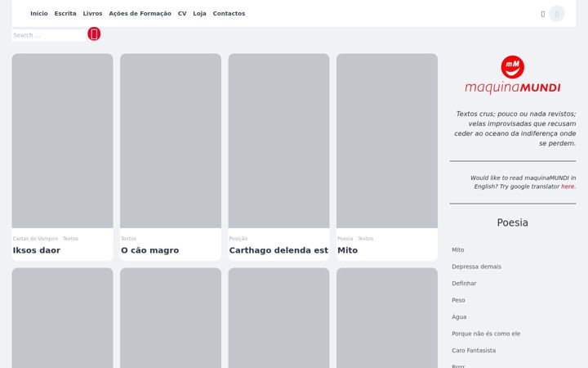Open the Mito post title in grid
Viewport: 588px width, 368px height.
coord(347,250)
